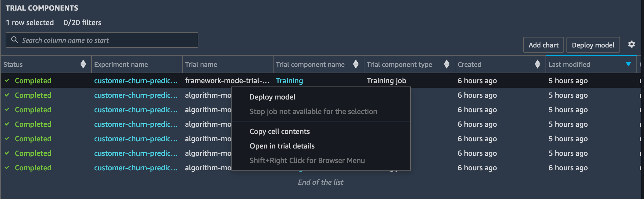Click Experiment name column header
Screen dimensions: 644x199
pos(121,64)
